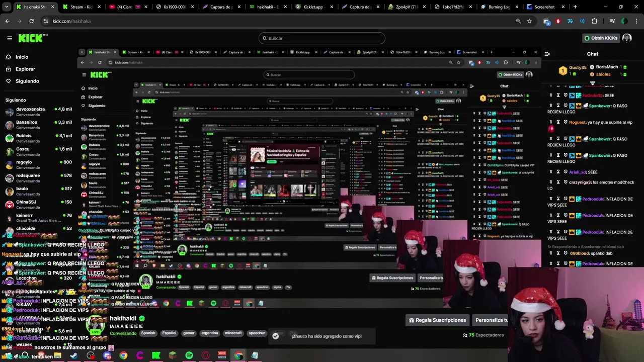Select Gusty35 in chat leaderboard
Screen dimensions: 644x362
click(x=578, y=67)
